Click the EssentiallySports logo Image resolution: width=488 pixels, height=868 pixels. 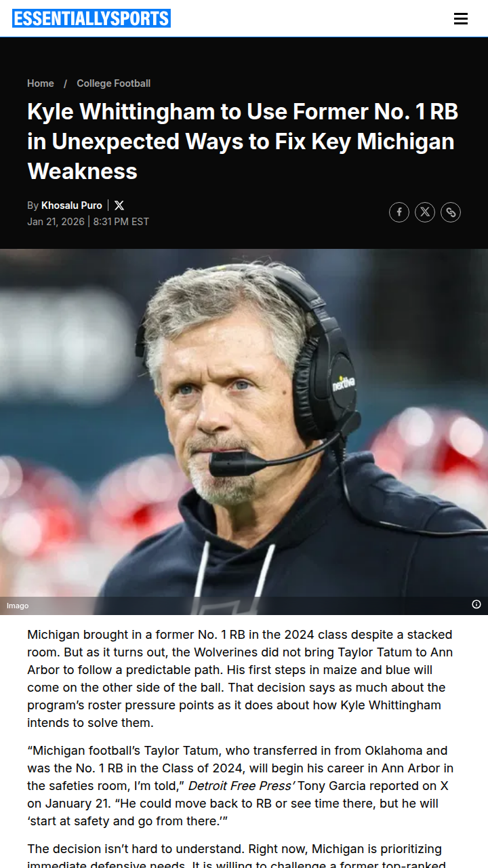click(x=91, y=18)
